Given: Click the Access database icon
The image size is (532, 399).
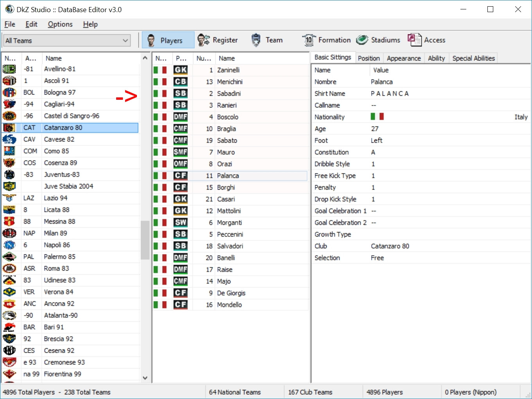Looking at the screenshot, I should tap(414, 40).
